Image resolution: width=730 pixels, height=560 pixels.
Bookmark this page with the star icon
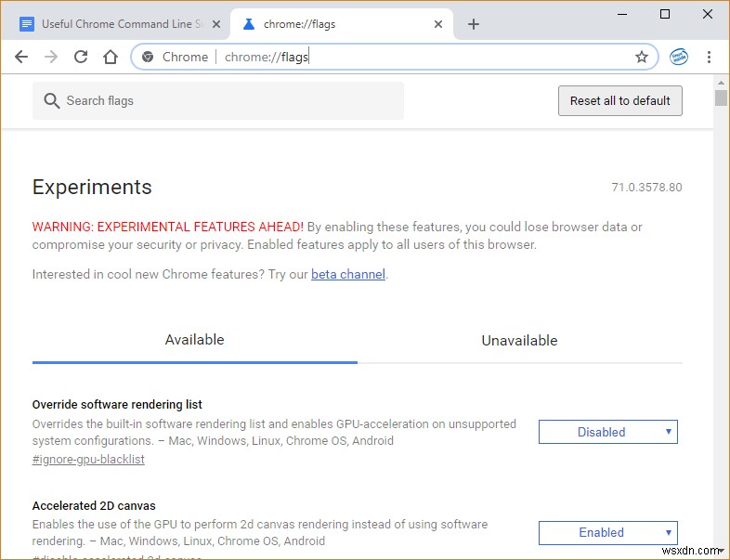pyautogui.click(x=642, y=57)
